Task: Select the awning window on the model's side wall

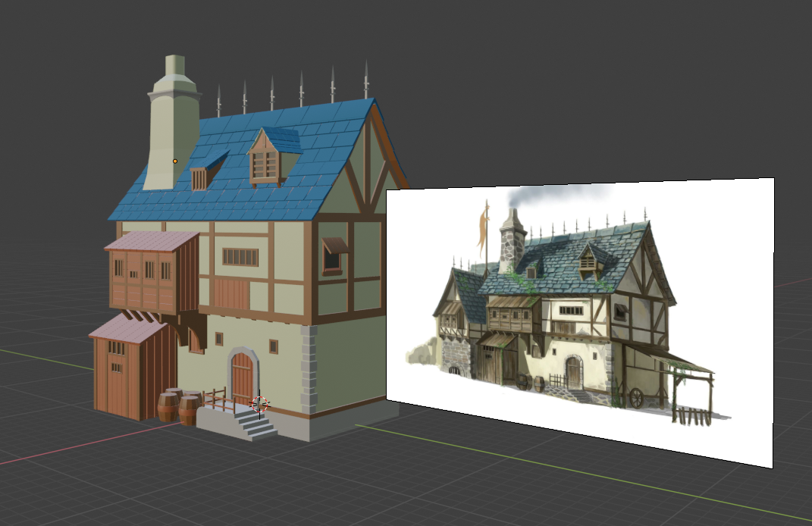Action: (x=334, y=255)
